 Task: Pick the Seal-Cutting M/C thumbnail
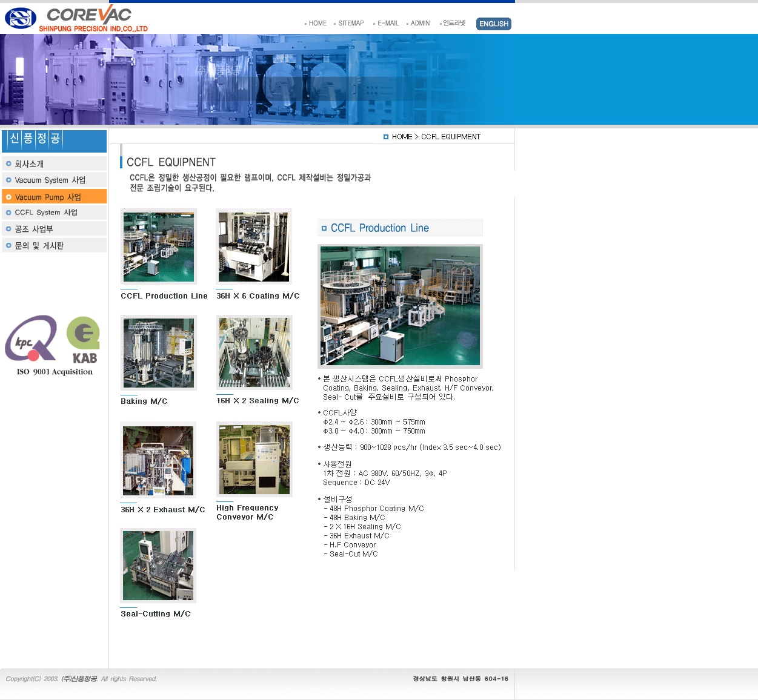[x=159, y=566]
